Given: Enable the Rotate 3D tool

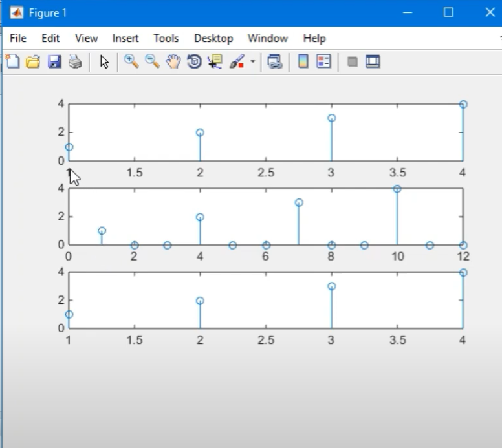Looking at the screenshot, I should point(194,61).
